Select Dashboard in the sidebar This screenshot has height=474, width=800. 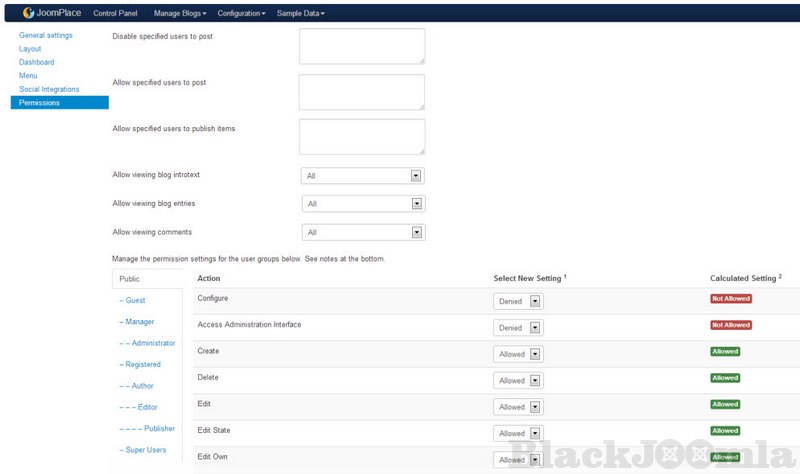[36, 62]
